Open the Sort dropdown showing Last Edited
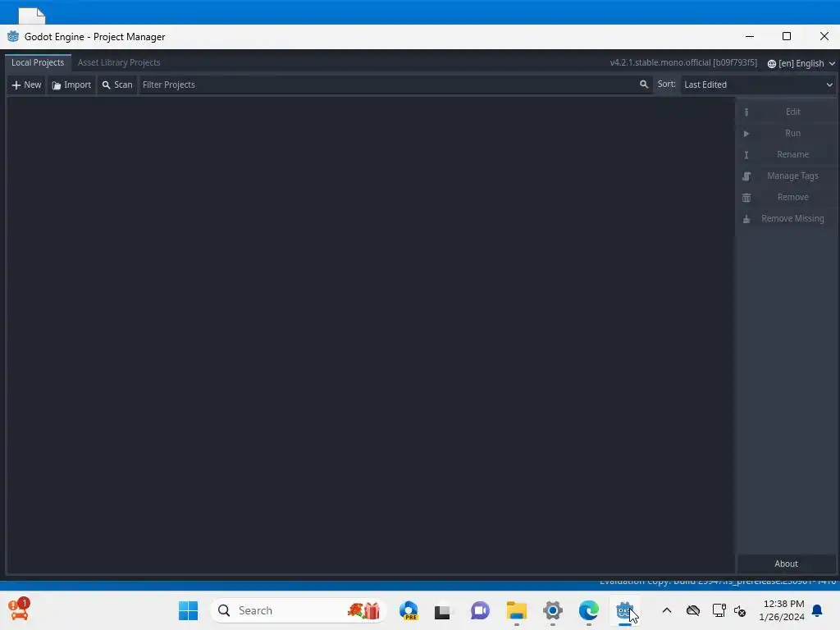Image resolution: width=840 pixels, height=630 pixels. tap(758, 84)
